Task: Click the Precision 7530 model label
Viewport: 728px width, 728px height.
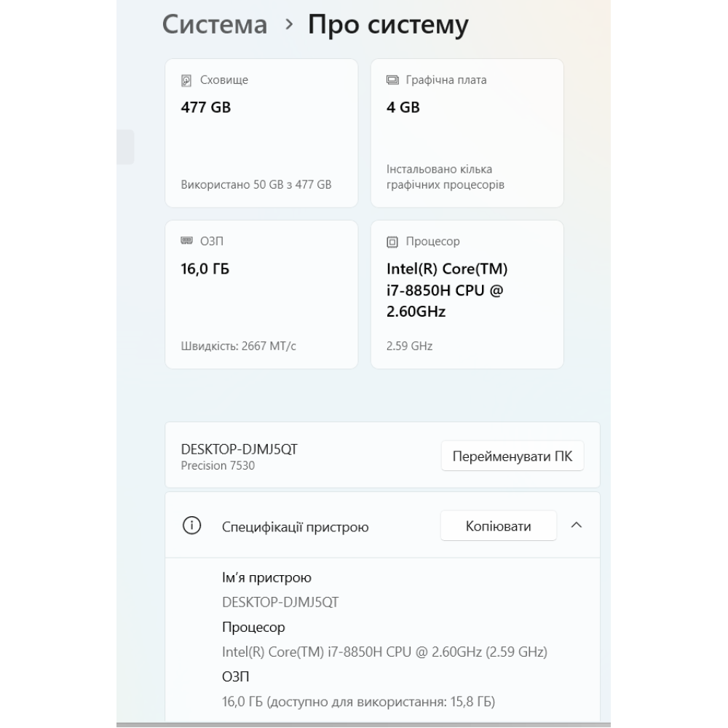Action: click(218, 465)
